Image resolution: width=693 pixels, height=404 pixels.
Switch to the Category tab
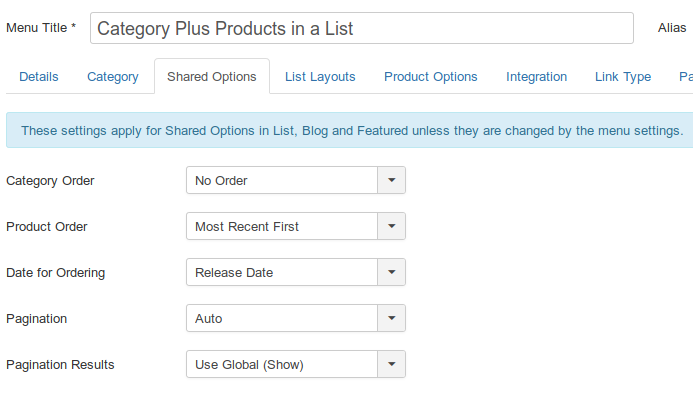click(x=113, y=77)
